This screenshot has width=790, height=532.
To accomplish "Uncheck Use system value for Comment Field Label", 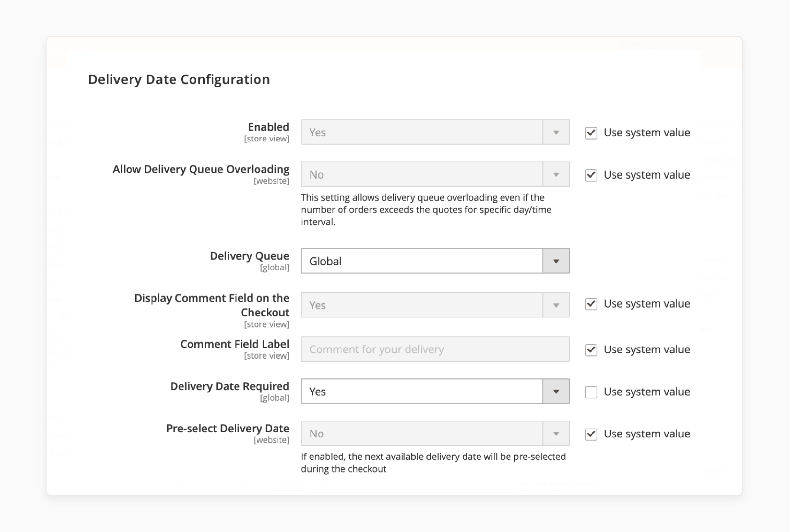I will tap(591, 350).
